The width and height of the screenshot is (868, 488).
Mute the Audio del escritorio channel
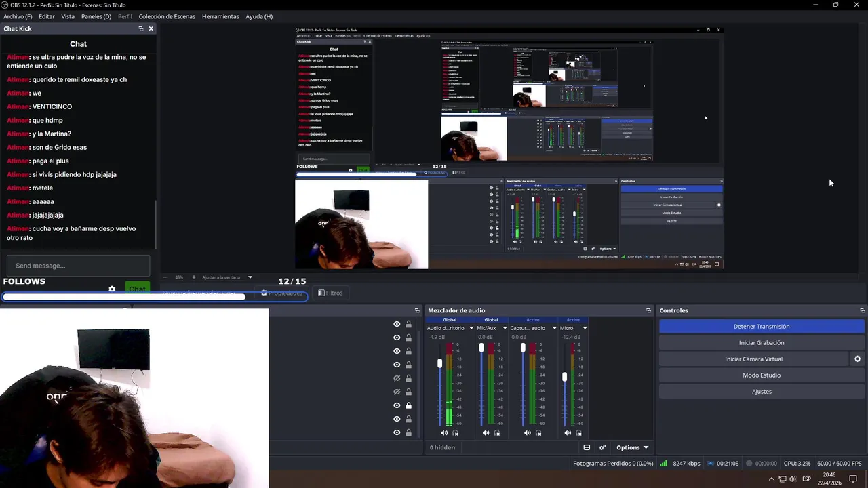coord(444,433)
